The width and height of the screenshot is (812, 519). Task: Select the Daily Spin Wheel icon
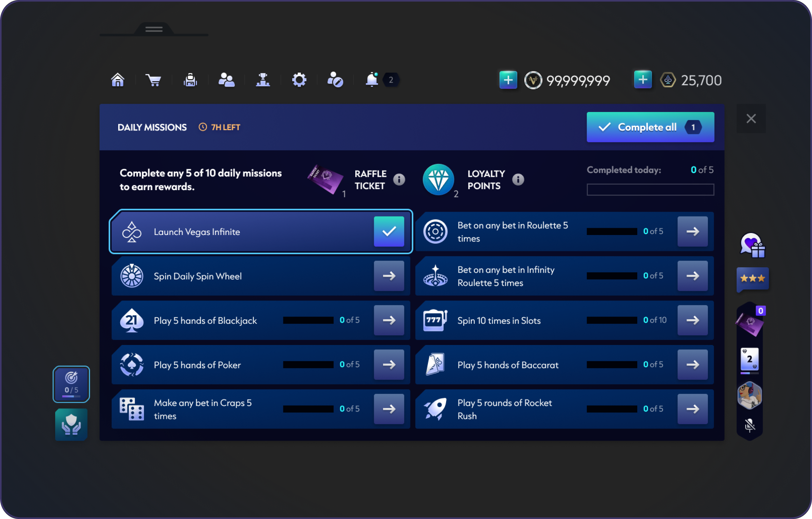click(x=132, y=276)
